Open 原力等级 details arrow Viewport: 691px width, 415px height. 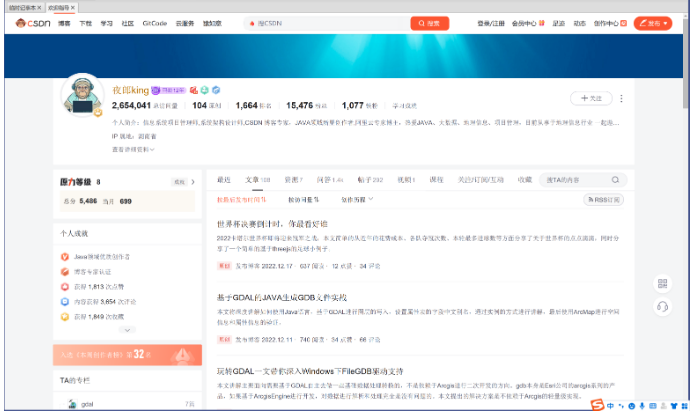193,182
